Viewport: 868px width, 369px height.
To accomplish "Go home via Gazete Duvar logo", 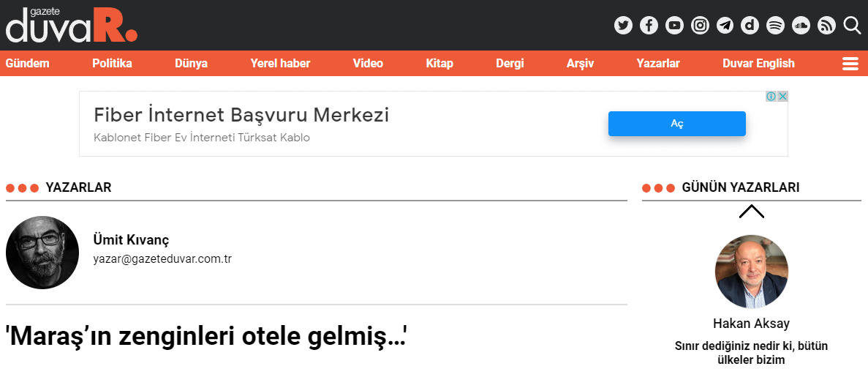I will tap(72, 26).
